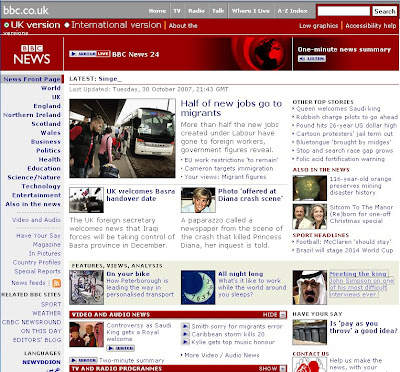This screenshot has height=372, width=400.
Task: Open Where I Live in top bar
Action: [251, 11]
